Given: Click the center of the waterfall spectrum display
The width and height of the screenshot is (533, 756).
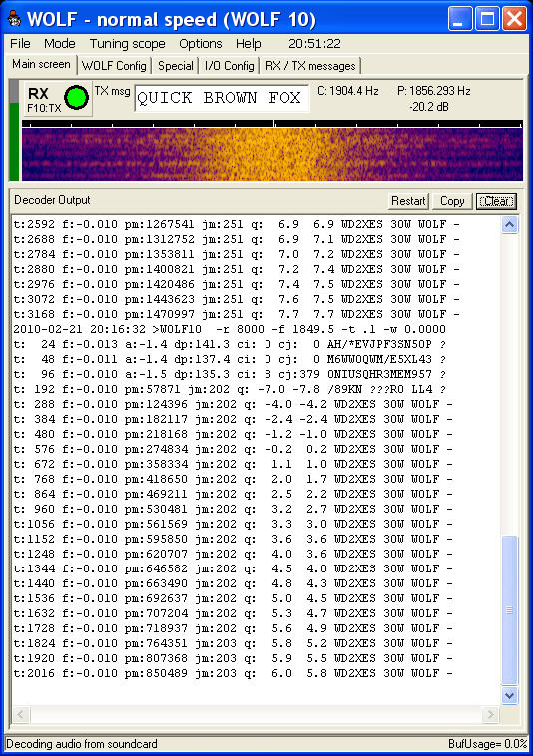Looking at the screenshot, I should pyautogui.click(x=272, y=154).
